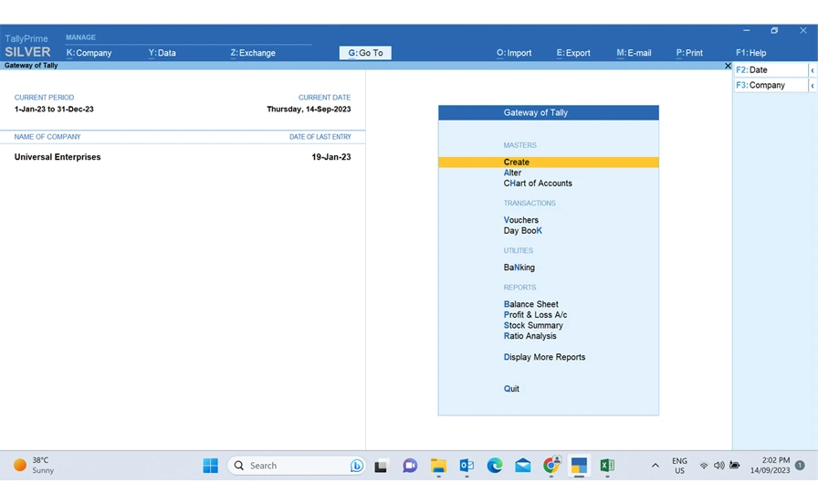Click the F2:Date button
The width and height of the screenshot is (818, 504).
(x=771, y=70)
